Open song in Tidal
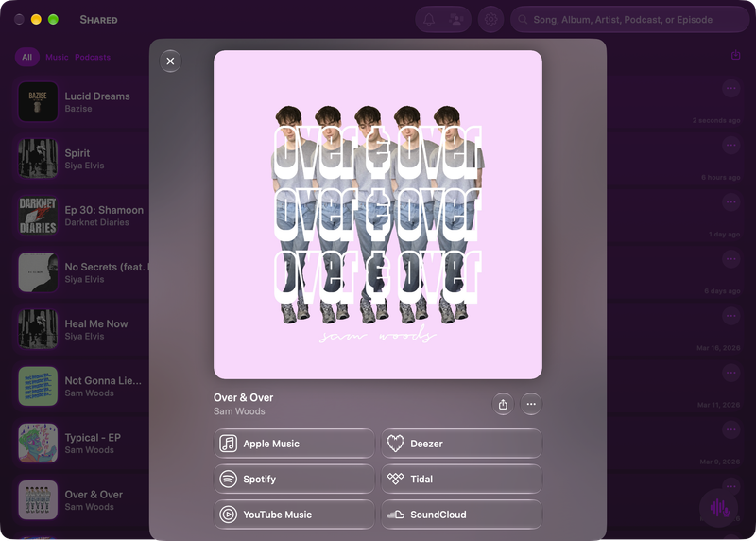The height and width of the screenshot is (541, 756). [462, 479]
